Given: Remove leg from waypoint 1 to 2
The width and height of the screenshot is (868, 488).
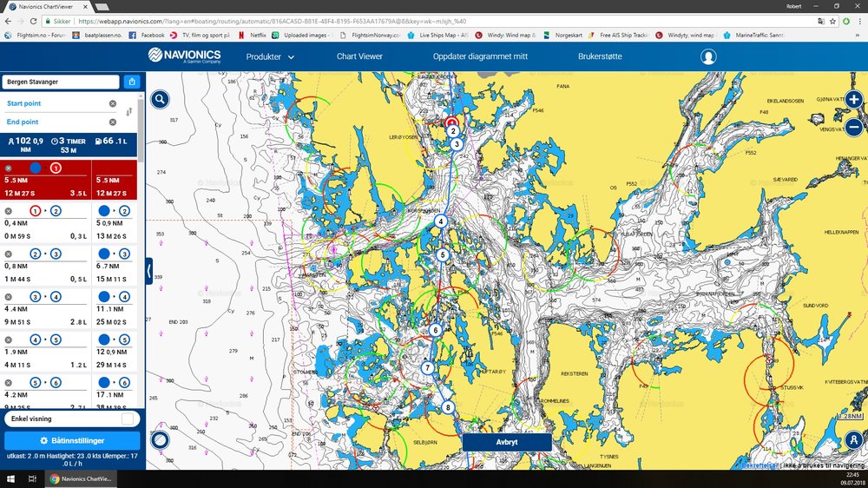Looking at the screenshot, I should click(9, 211).
